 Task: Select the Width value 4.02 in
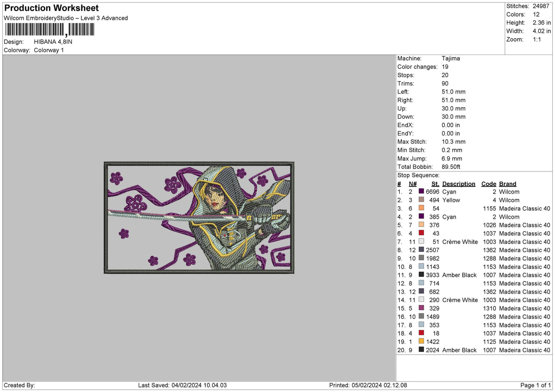[542, 31]
